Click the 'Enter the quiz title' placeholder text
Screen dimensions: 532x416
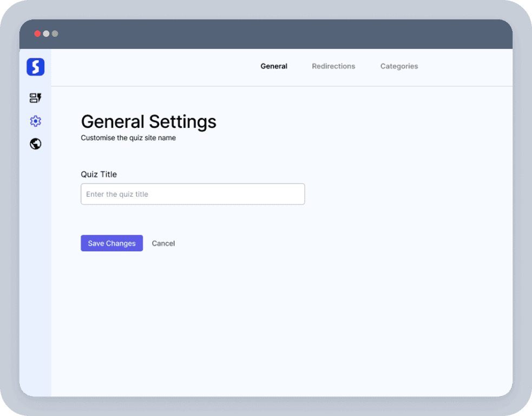point(117,194)
